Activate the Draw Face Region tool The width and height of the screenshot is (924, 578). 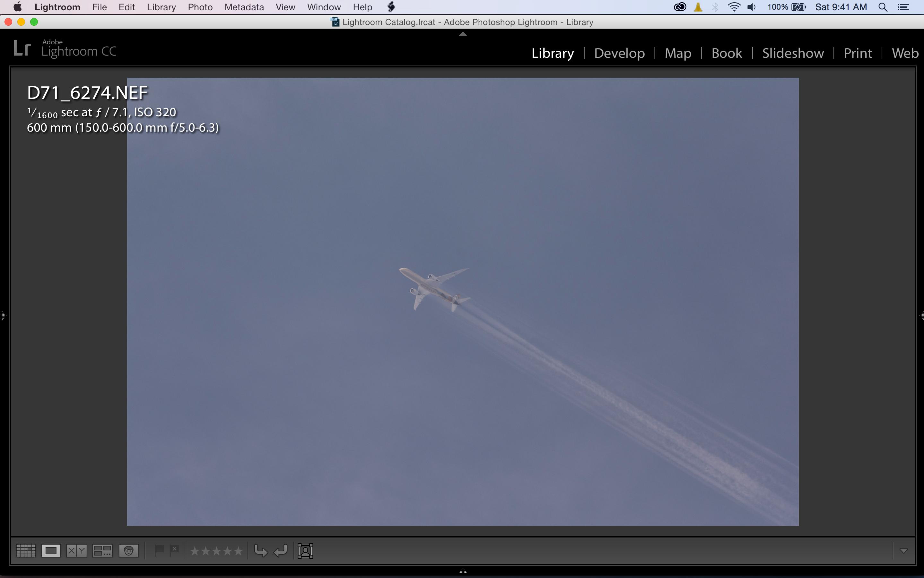pyautogui.click(x=305, y=551)
